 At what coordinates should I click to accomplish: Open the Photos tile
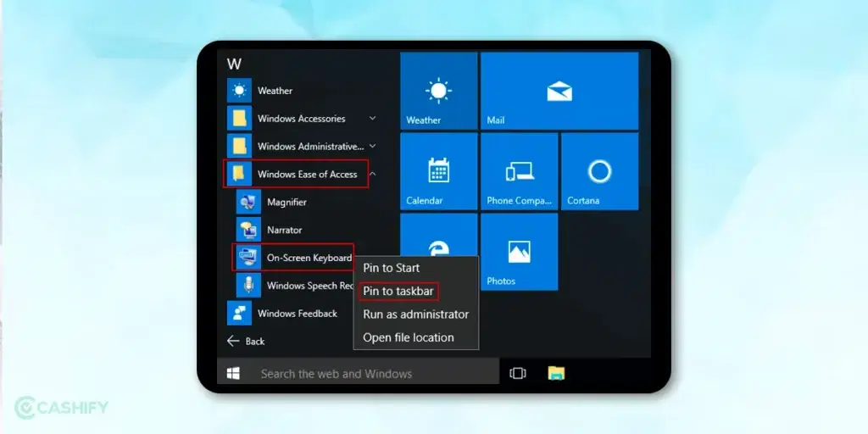pos(520,252)
